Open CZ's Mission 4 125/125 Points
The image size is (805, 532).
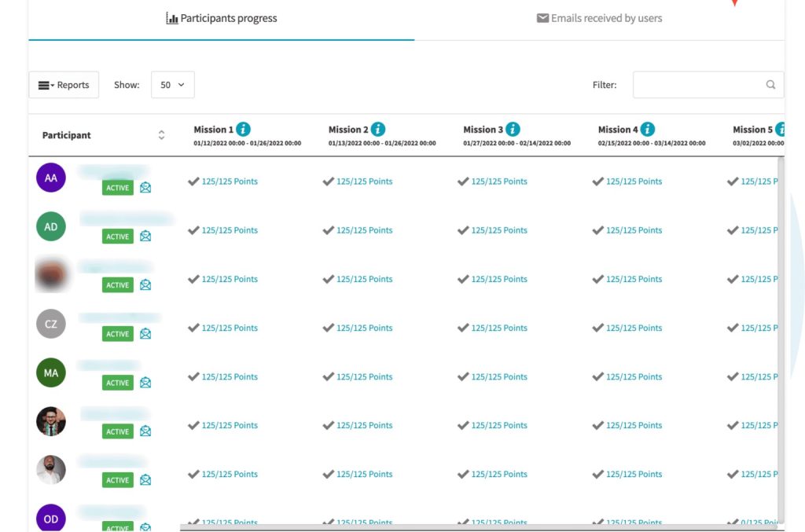(x=634, y=328)
